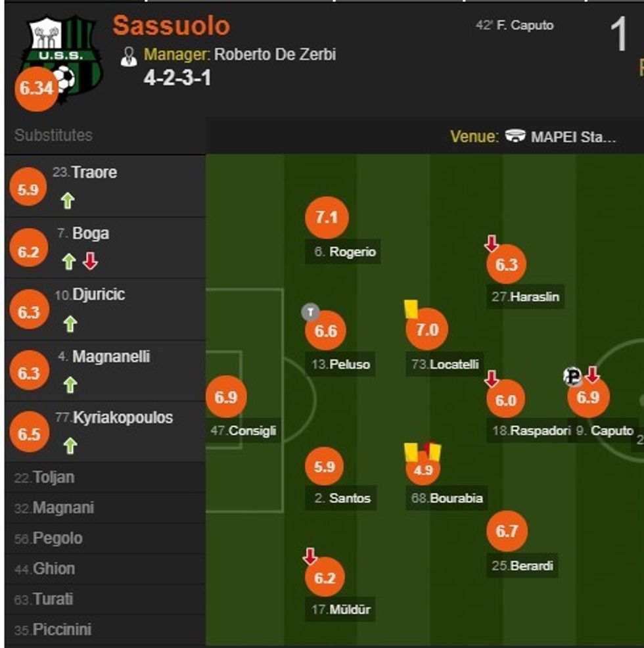The image size is (644, 648).
Task: Click the red sub-off arrow under Boga
Action: point(91,262)
